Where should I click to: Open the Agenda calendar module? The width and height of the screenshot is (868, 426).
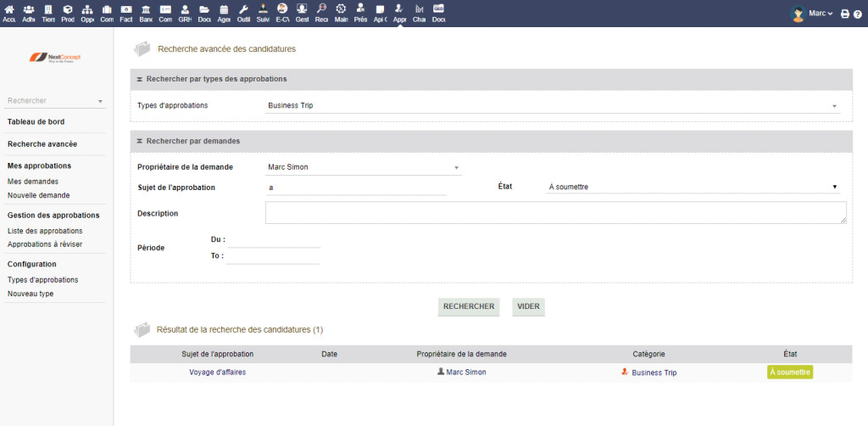click(224, 13)
